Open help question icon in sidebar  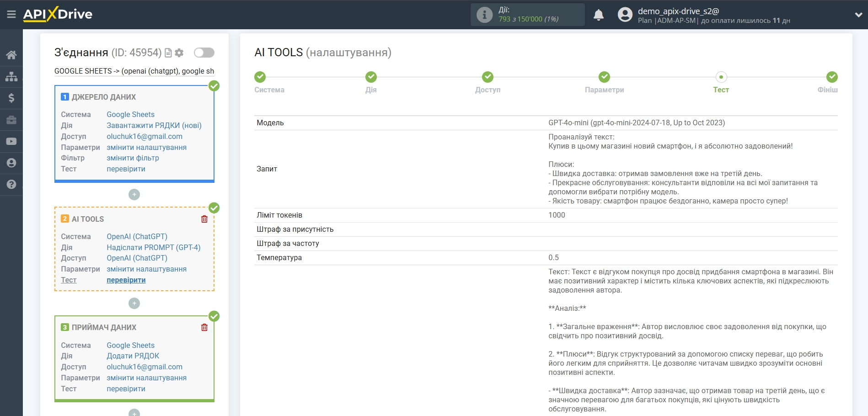tap(11, 184)
